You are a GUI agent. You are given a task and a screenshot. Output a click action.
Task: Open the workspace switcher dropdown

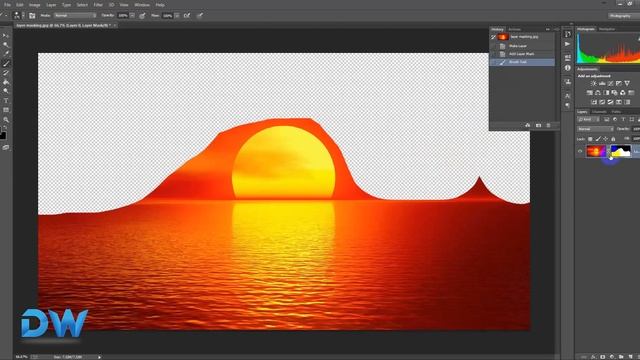point(623,16)
